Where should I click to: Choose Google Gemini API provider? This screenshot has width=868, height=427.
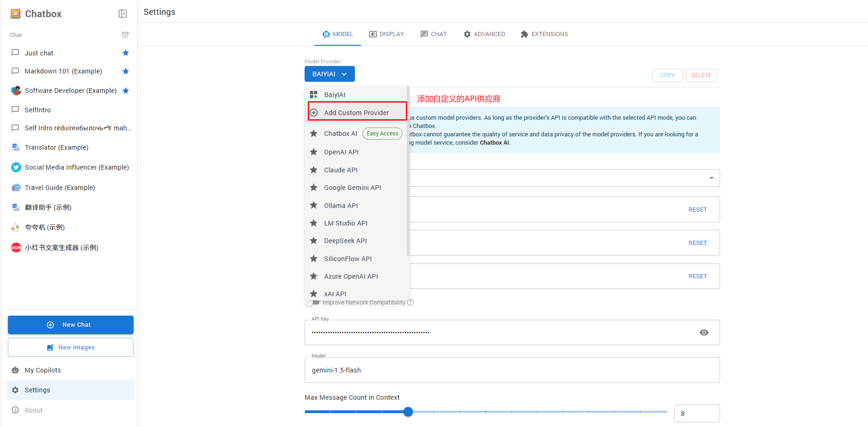point(356,187)
